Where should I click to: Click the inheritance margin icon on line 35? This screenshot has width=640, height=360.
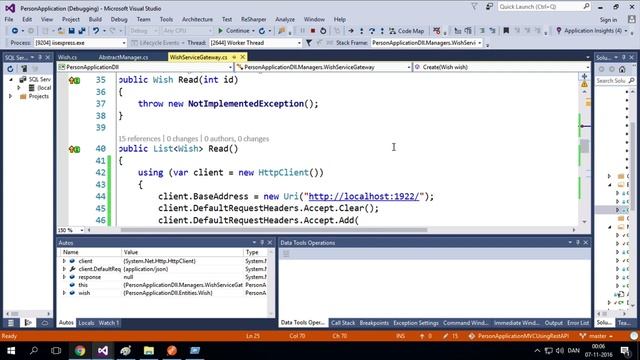pos(74,80)
